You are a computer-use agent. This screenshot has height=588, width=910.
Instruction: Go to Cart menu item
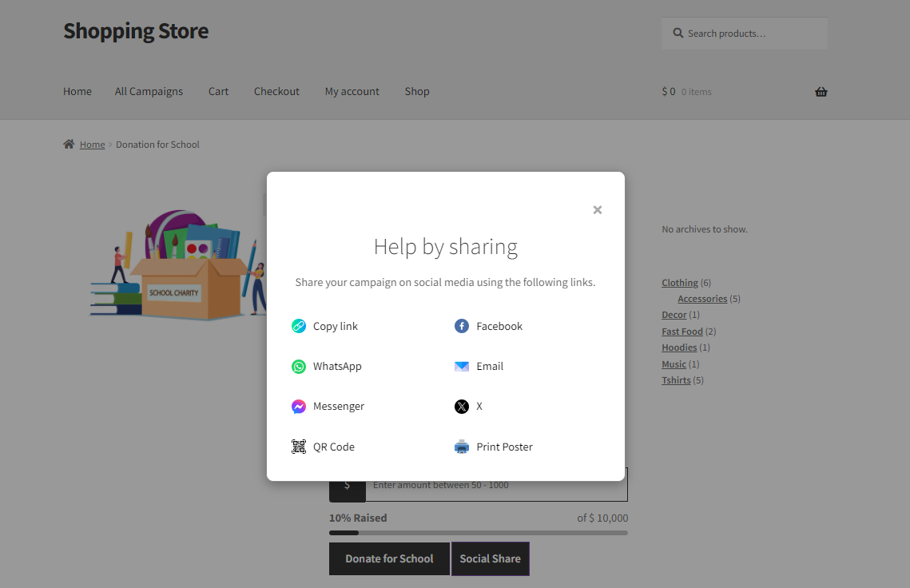[x=218, y=91]
